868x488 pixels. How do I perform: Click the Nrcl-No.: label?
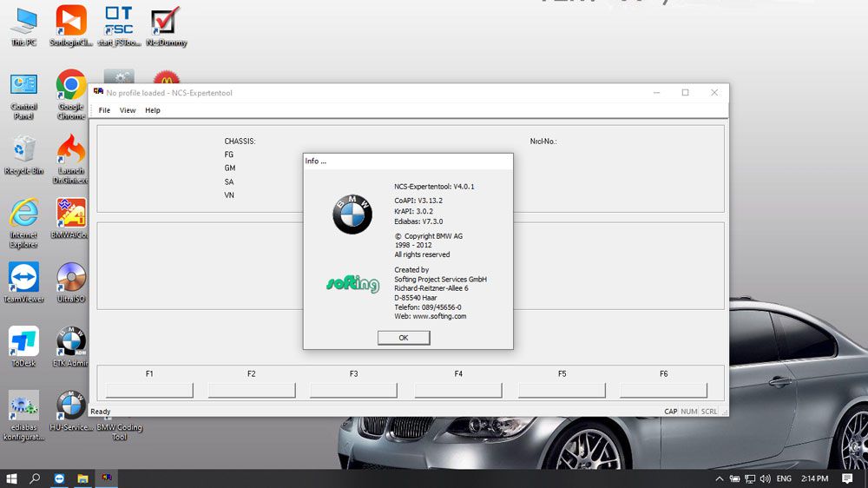tap(543, 142)
